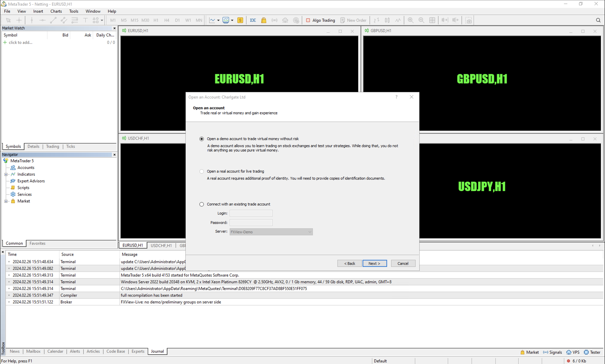Switch chart to bar chart mode

[376, 20]
